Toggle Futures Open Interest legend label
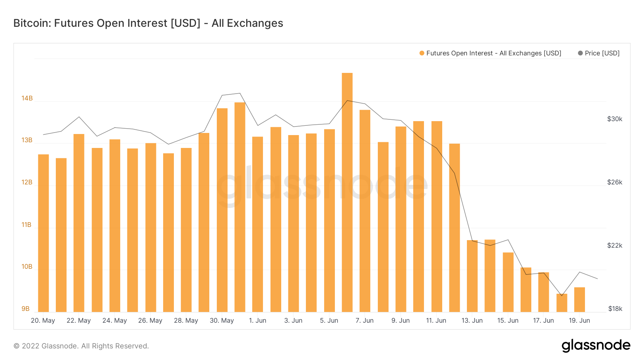The height and width of the screenshot is (362, 644). [x=493, y=53]
